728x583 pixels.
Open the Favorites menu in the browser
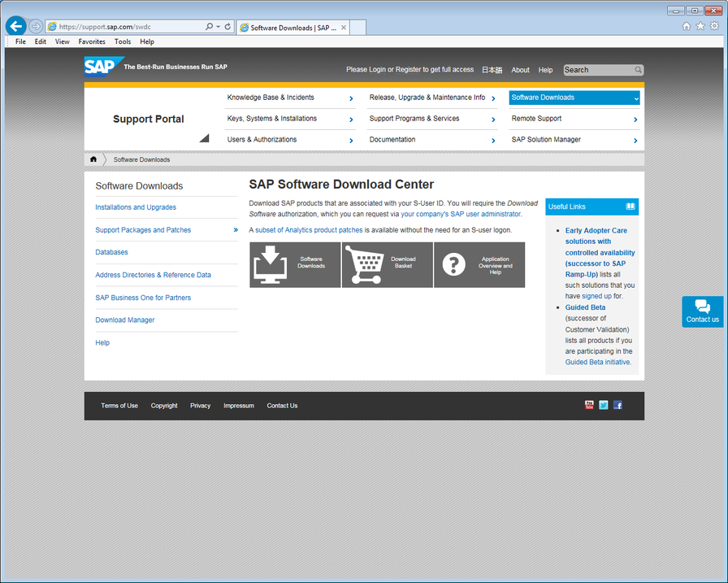click(91, 41)
